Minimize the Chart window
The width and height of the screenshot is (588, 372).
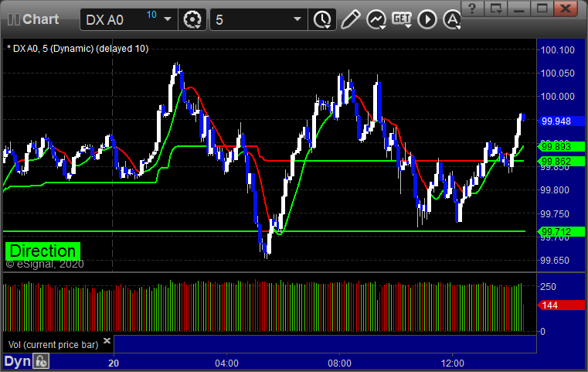[x=519, y=8]
